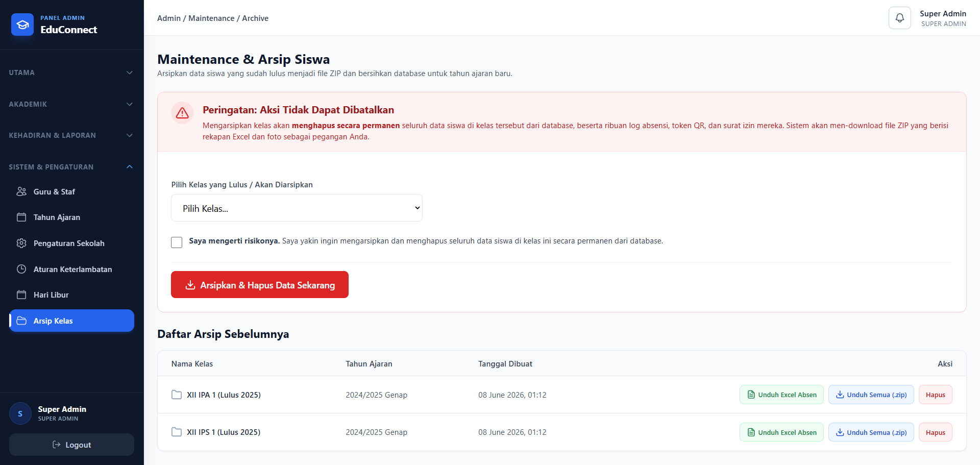The image size is (980, 465).
Task: Click the Tanggal Dibuat column header
Action: 505,363
